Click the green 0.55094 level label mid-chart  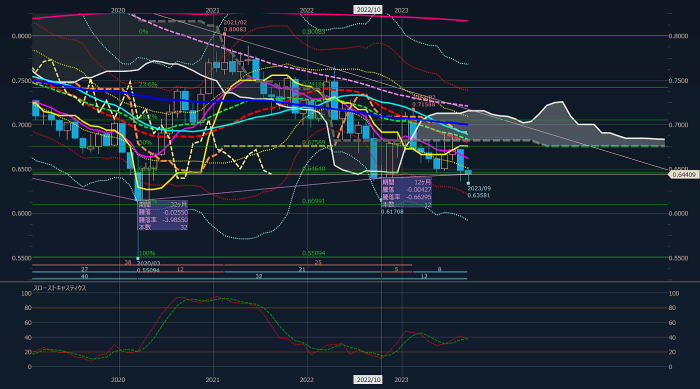(x=313, y=253)
